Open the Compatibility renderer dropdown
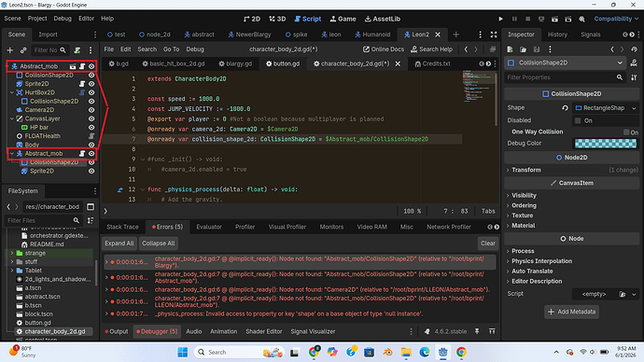The width and height of the screenshot is (644, 362). click(616, 19)
